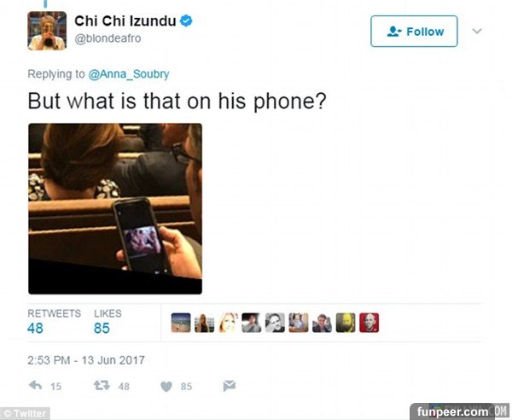Open the @blondeafro handle

pyautogui.click(x=108, y=38)
